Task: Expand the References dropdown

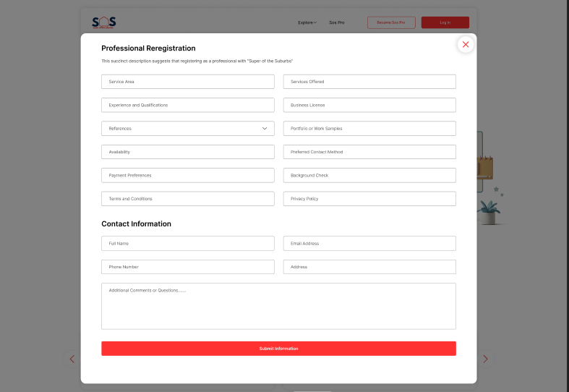Action: [x=188, y=129]
